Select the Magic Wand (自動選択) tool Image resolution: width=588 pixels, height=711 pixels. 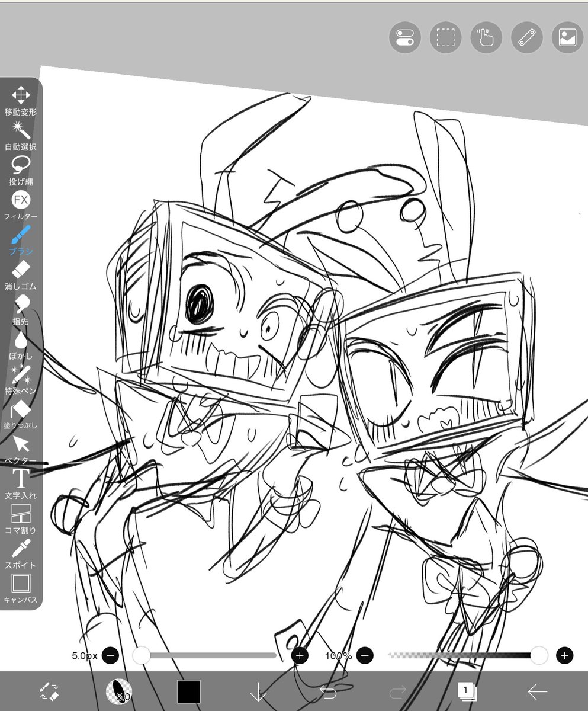click(21, 135)
